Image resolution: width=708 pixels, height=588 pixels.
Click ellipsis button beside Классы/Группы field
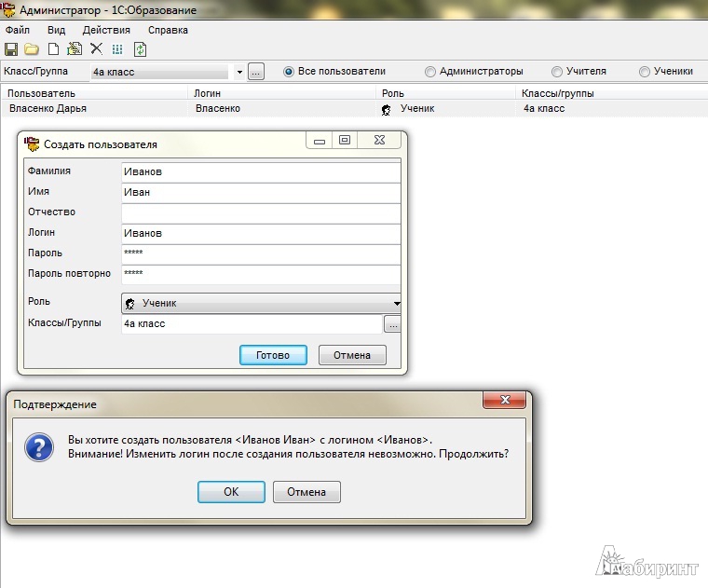pos(392,324)
